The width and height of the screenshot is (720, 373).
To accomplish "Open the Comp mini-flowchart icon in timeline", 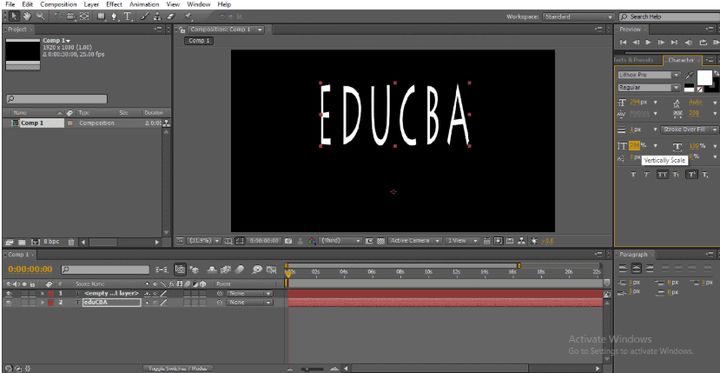I will coord(161,270).
